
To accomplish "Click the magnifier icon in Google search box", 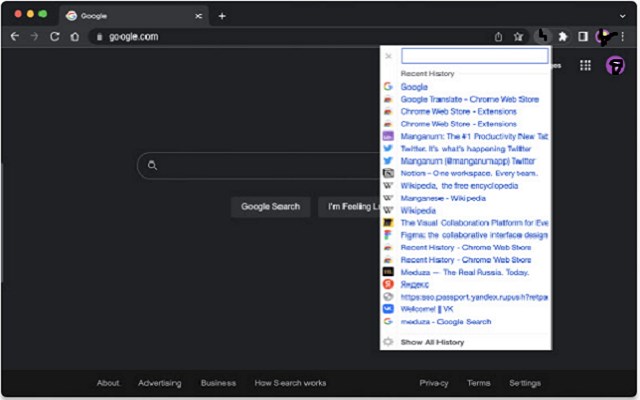I will [152, 165].
